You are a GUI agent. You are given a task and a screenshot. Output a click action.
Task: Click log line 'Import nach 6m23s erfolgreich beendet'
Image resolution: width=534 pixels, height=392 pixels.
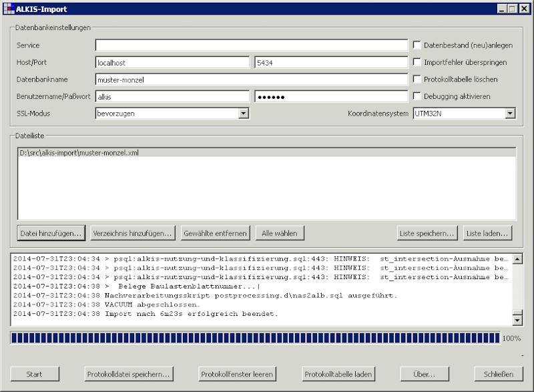click(x=146, y=314)
